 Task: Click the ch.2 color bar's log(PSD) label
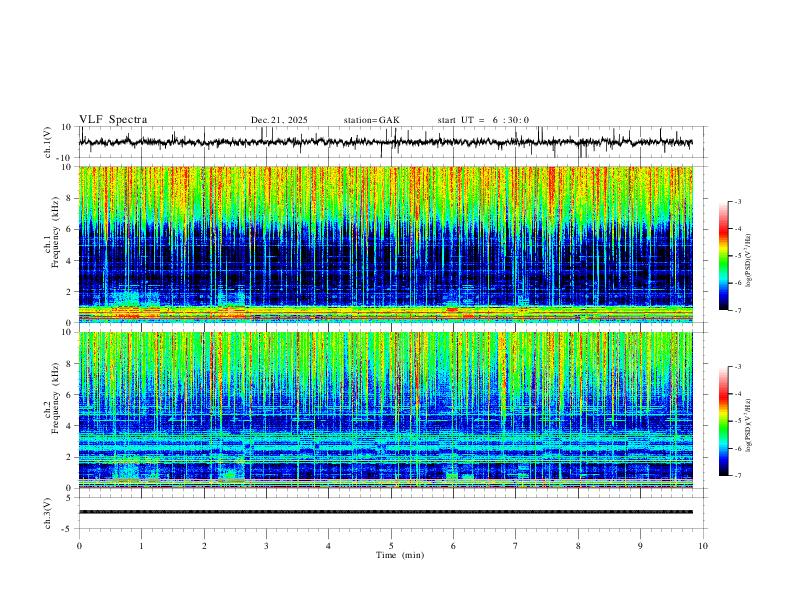749,425
